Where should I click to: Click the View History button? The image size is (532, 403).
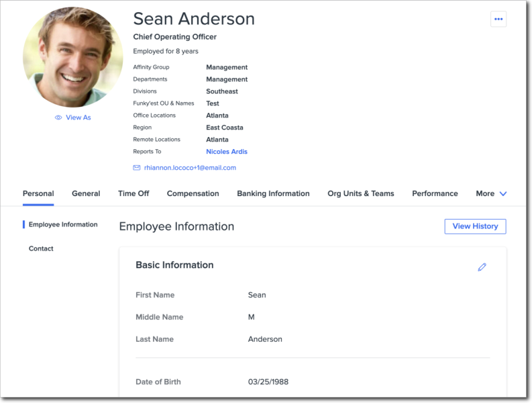point(475,226)
